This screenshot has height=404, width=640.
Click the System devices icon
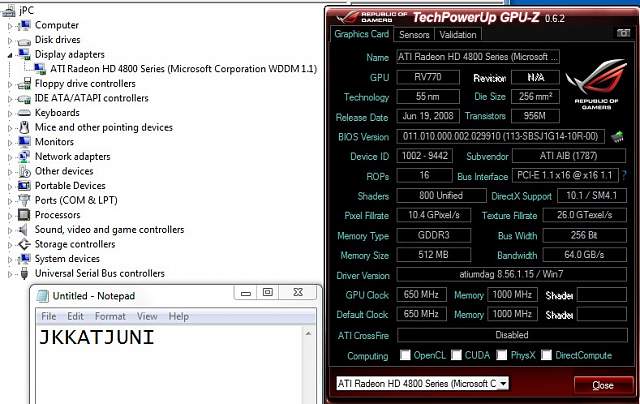coord(24,259)
